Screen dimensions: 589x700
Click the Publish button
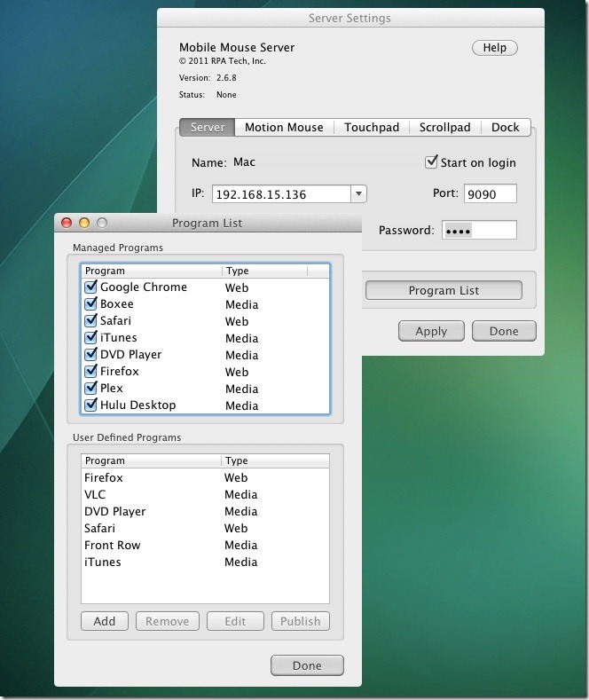click(x=301, y=621)
